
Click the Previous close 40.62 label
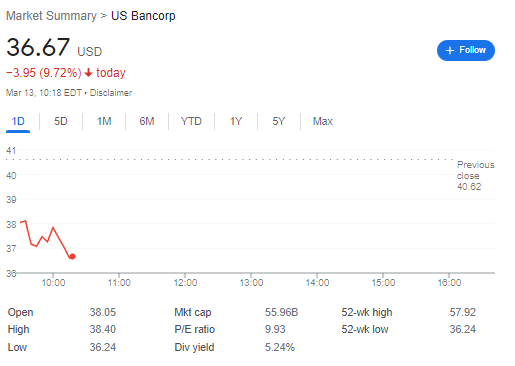(475, 175)
